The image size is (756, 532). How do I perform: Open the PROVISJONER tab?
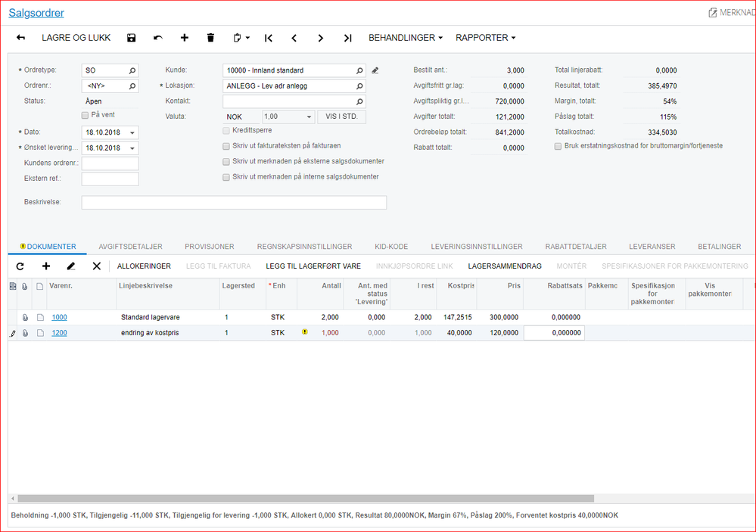coord(210,247)
